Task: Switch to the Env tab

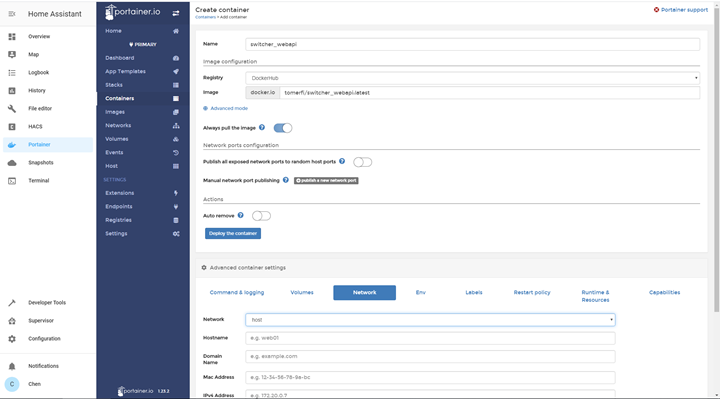Action: click(421, 292)
